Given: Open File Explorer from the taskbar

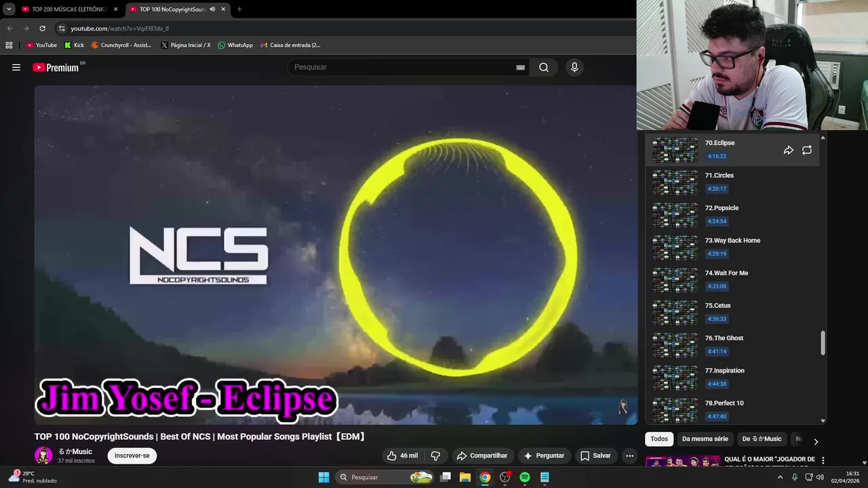Looking at the screenshot, I should 465,477.
